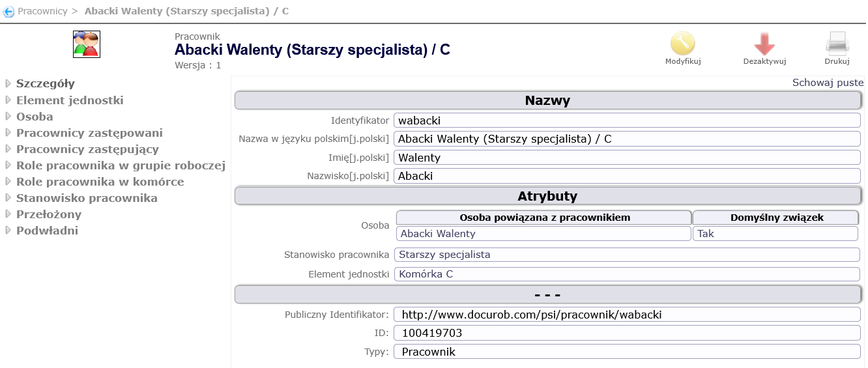
Task: Expand the Element jednostki arrow
Action: [x=8, y=100]
